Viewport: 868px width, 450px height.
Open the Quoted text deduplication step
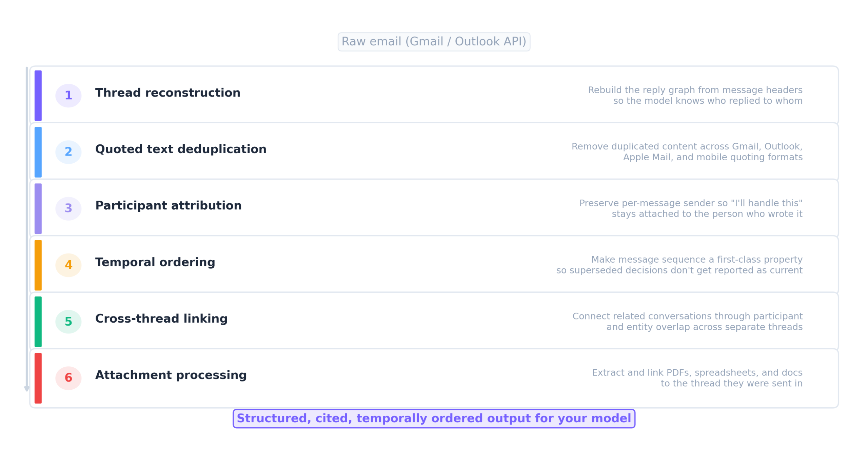pos(181,149)
